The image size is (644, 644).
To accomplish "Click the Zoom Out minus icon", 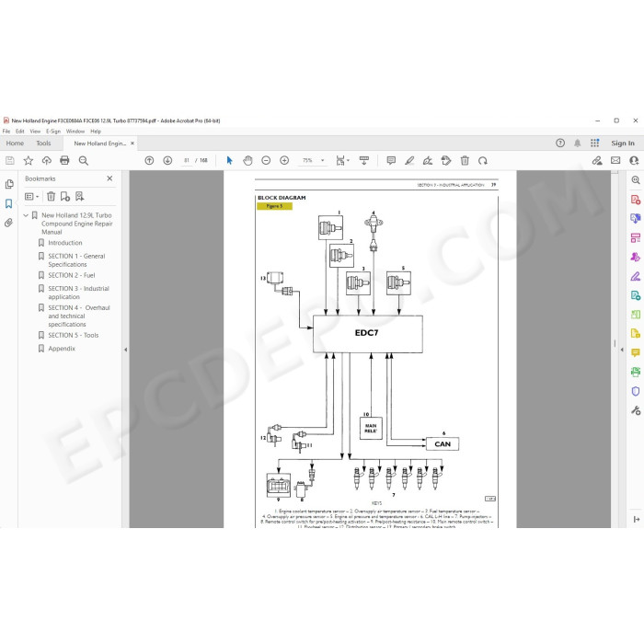I will coord(266,161).
